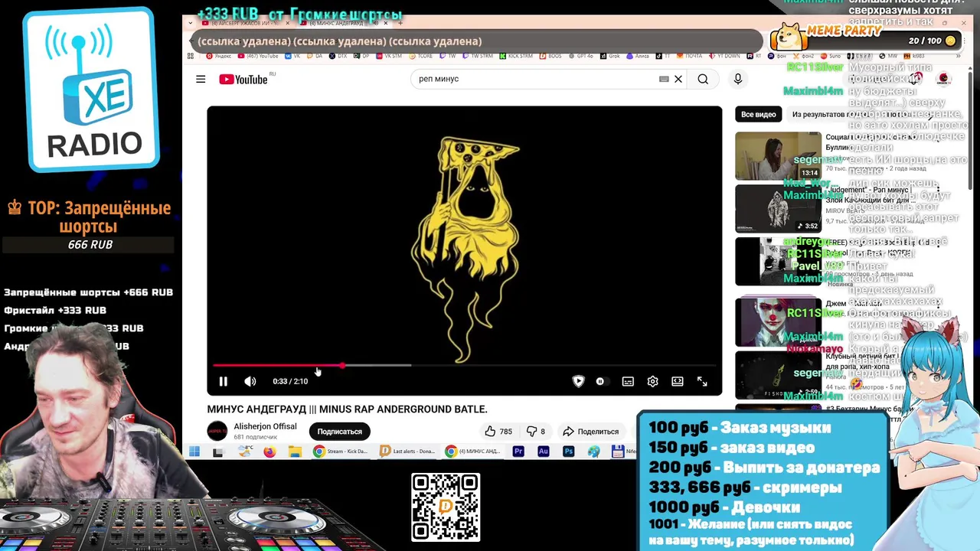Share the video via 'Поделиться'

(x=590, y=432)
